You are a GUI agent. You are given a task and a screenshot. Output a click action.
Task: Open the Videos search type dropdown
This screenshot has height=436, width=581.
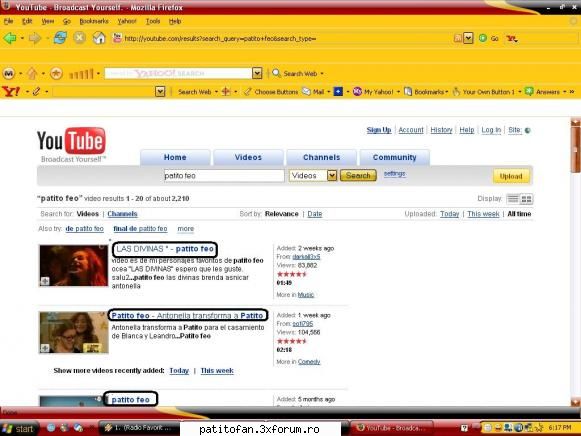tap(332, 176)
